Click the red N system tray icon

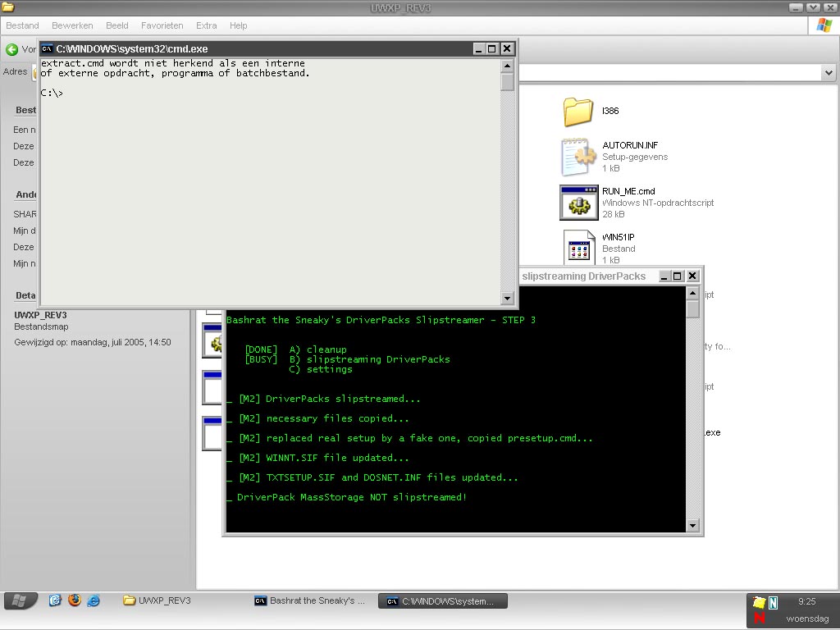pos(760,618)
